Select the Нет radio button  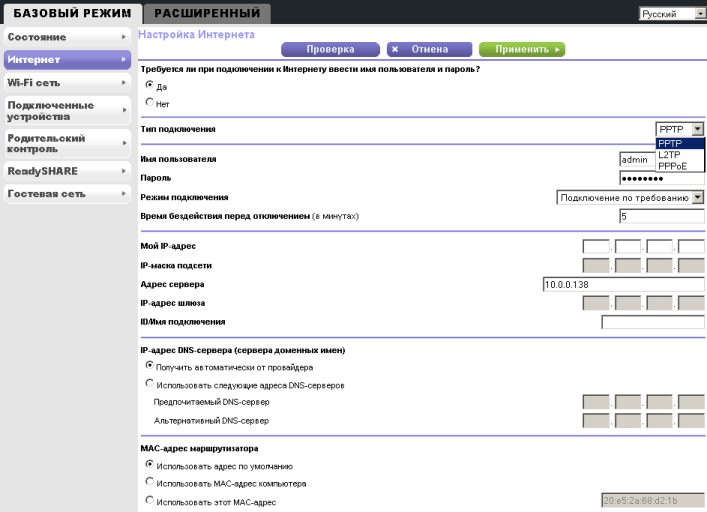150,102
